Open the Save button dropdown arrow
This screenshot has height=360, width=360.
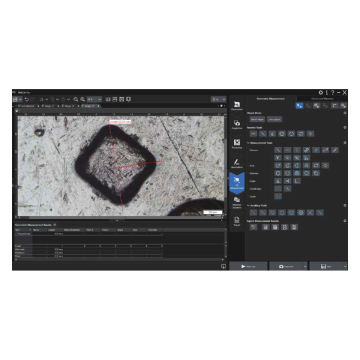coord(345,266)
